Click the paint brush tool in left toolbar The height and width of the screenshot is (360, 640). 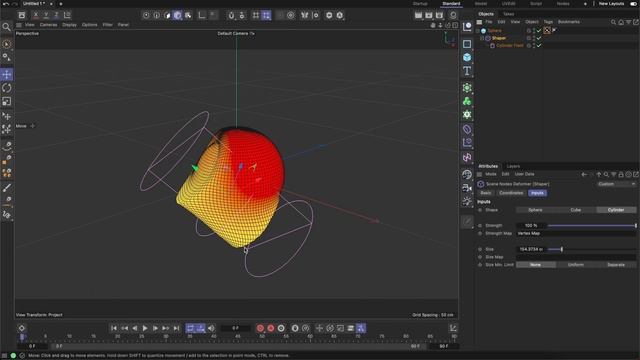click(x=7, y=188)
